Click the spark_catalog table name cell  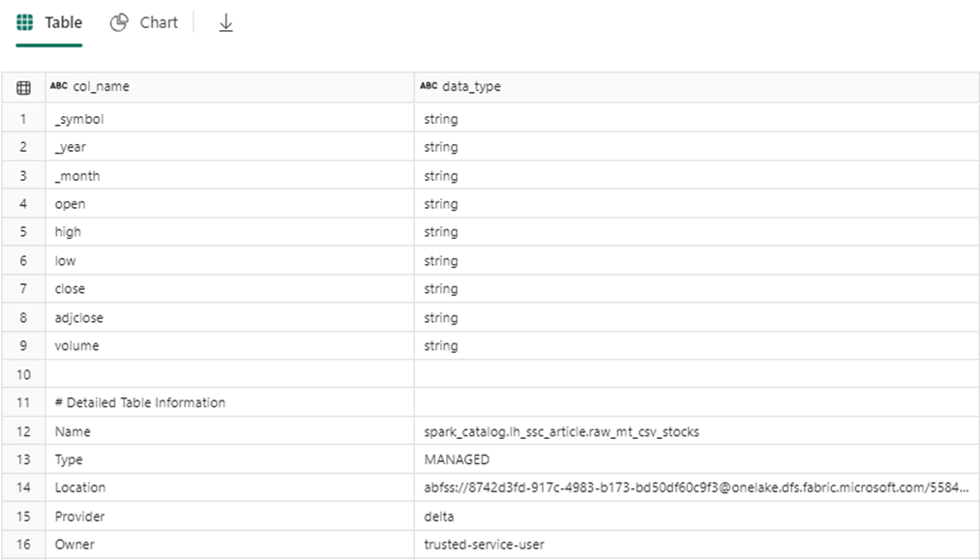pyautogui.click(x=561, y=431)
